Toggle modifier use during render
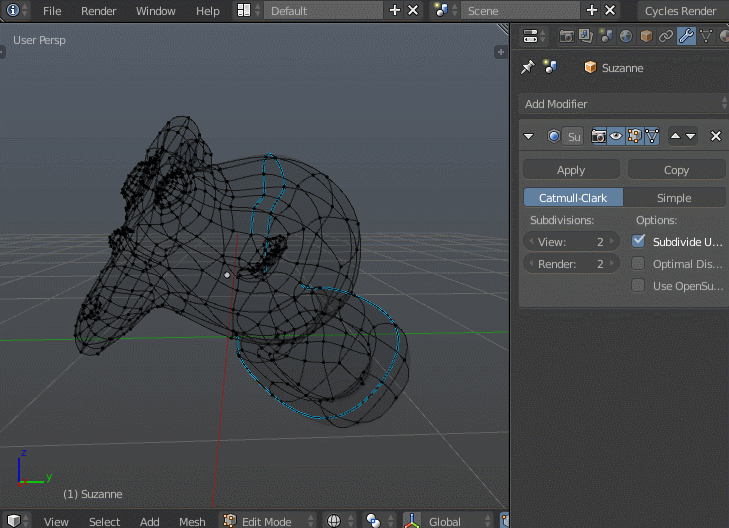The width and height of the screenshot is (729, 528). tap(598, 136)
